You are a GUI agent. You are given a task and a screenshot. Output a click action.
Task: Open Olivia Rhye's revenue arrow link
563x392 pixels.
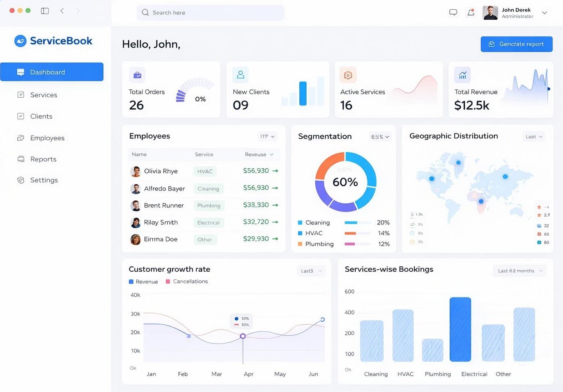pyautogui.click(x=275, y=171)
